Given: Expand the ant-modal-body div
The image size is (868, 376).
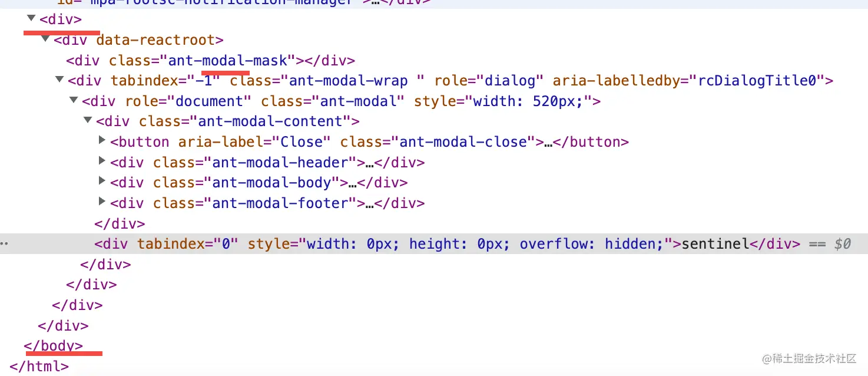Looking at the screenshot, I should click(x=102, y=182).
